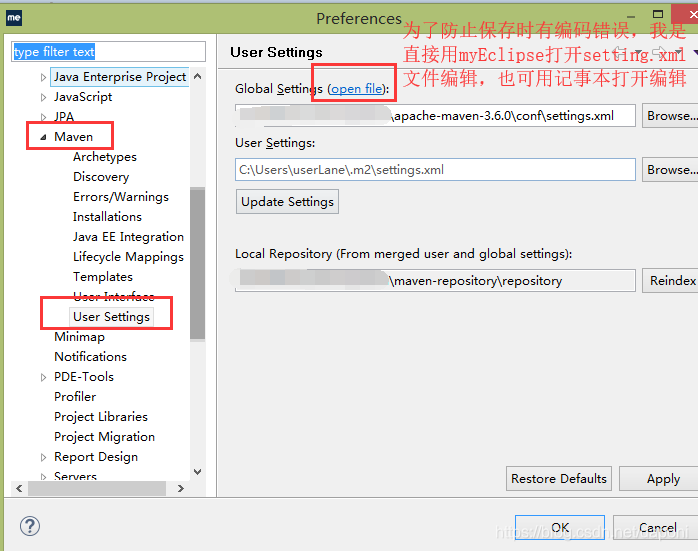Click the User Settings path field

(435, 170)
